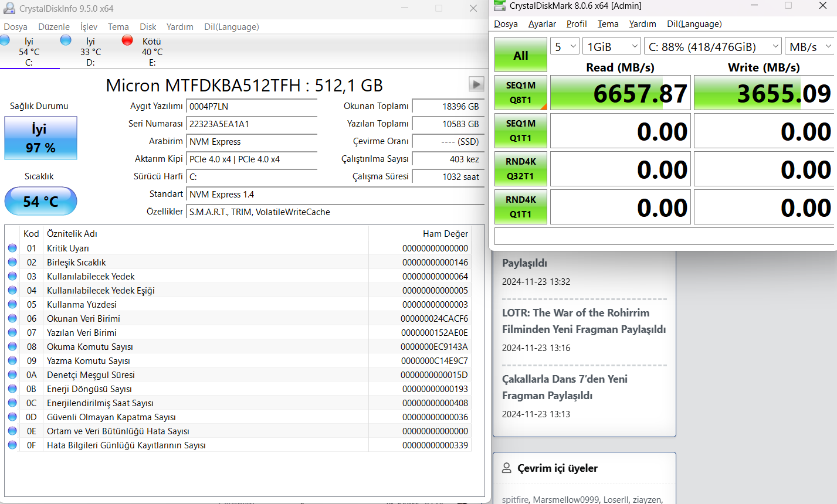Select the blue status icon for drive D:

[x=66, y=40]
